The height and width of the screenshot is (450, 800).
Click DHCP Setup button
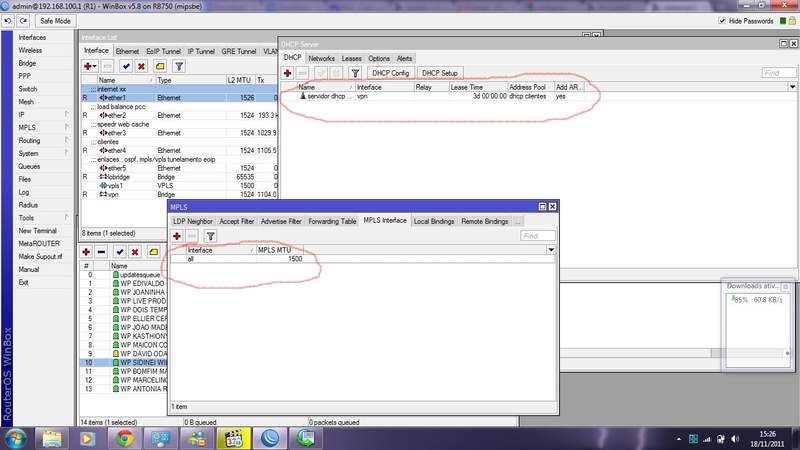(439, 73)
